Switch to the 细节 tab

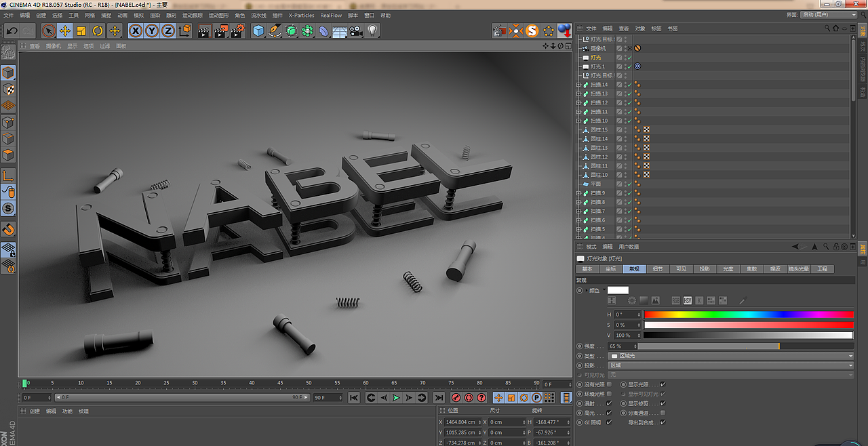click(658, 269)
